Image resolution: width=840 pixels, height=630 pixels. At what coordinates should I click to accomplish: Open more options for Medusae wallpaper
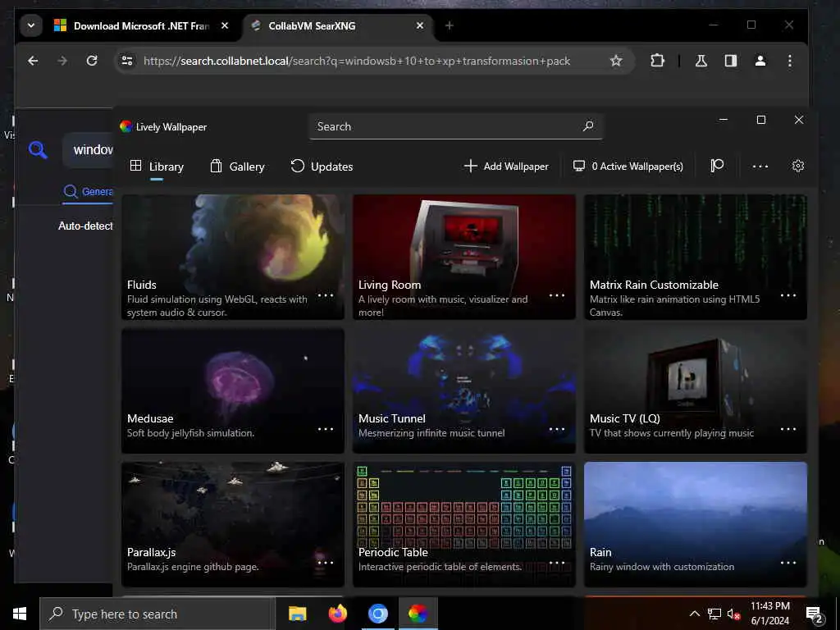[x=326, y=429]
